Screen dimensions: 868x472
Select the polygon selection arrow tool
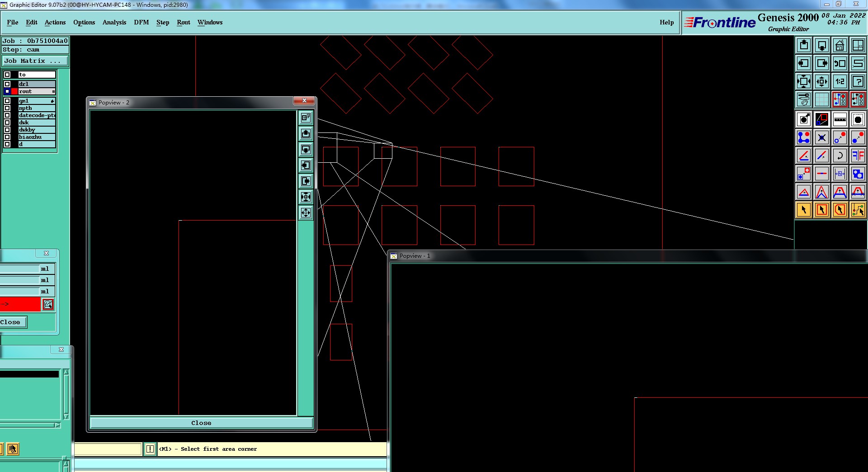[840, 210]
